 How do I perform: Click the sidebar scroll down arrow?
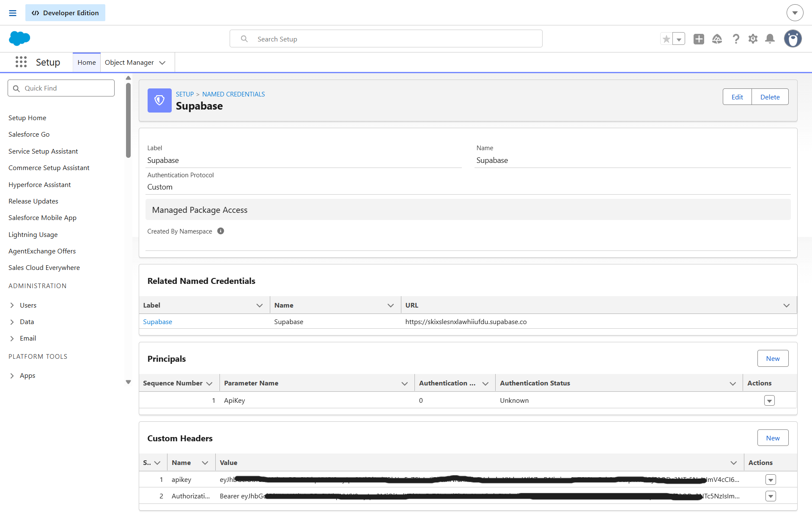[x=128, y=382]
